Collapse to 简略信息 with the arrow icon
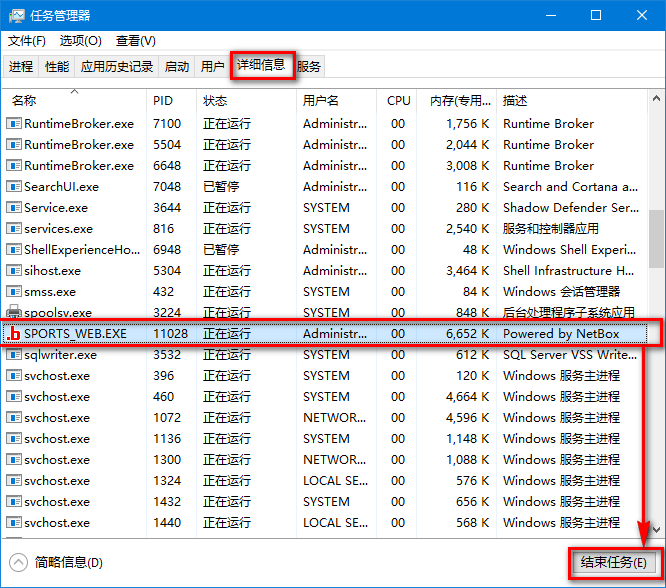This screenshot has height=588, width=666. coord(18,563)
